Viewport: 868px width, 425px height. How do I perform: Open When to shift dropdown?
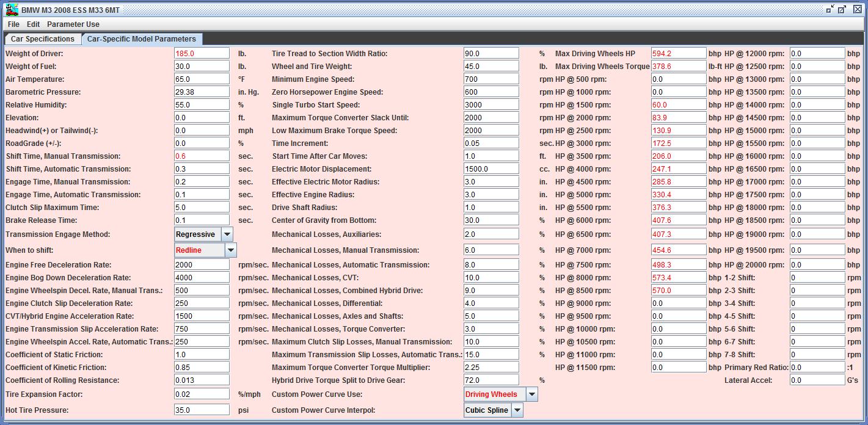click(x=230, y=250)
